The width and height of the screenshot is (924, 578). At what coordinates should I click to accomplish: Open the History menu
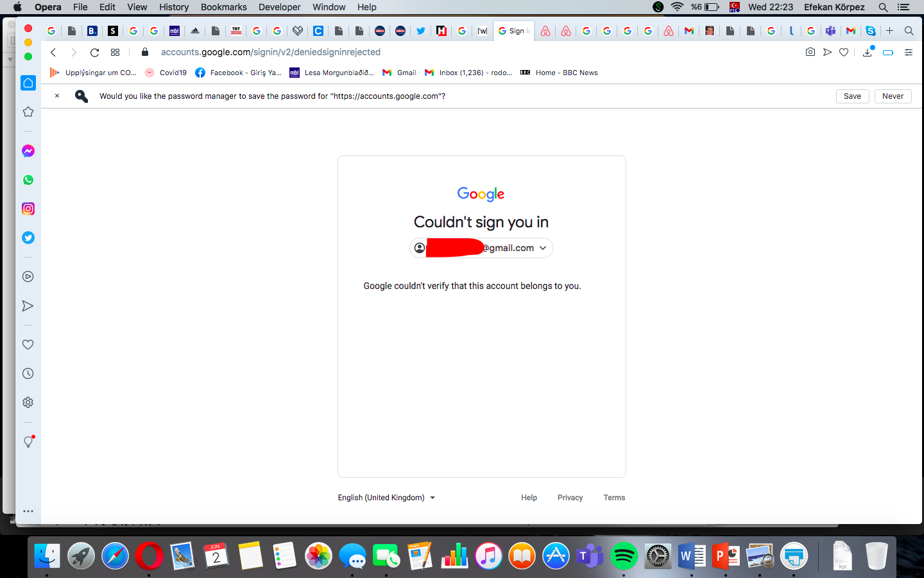(x=174, y=7)
